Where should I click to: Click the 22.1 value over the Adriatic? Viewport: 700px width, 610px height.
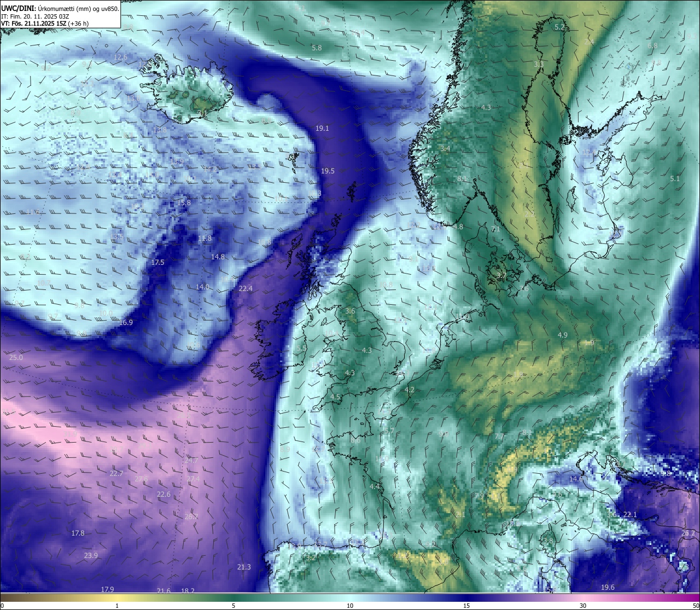coord(630,515)
